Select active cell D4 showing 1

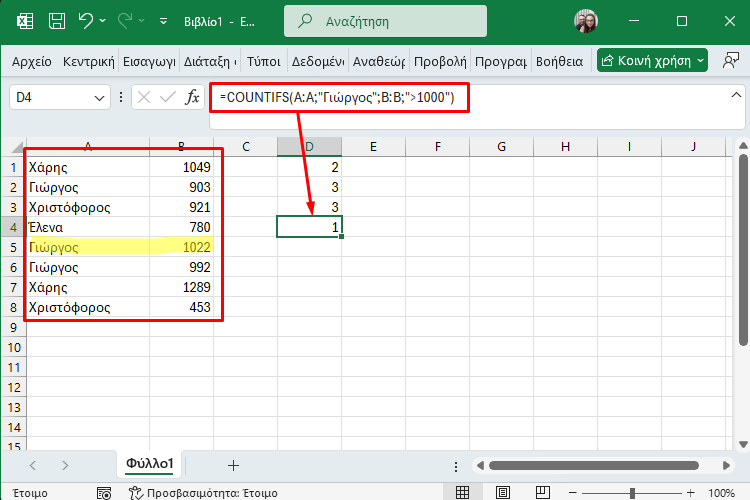309,227
